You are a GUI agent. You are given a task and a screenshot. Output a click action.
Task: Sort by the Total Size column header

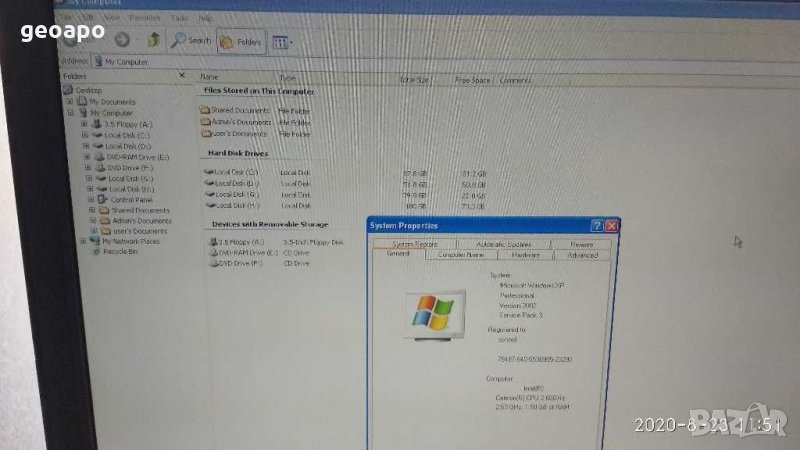click(415, 80)
